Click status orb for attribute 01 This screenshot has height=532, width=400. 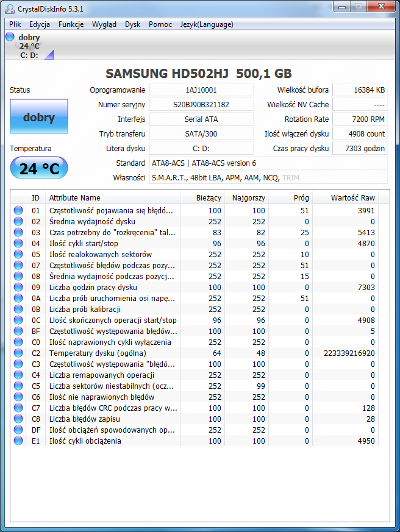pyautogui.click(x=18, y=210)
